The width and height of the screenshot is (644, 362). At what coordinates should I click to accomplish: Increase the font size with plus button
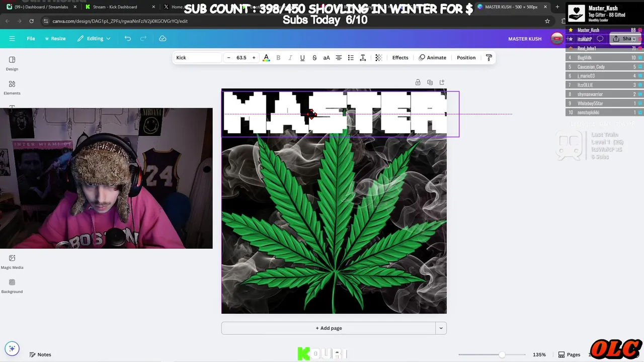(x=254, y=58)
